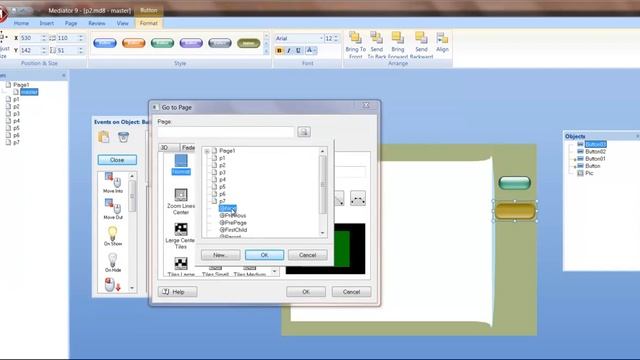Collapse the Page1 node in page picker
Viewport: 640px width, 360px height.
(x=207, y=151)
